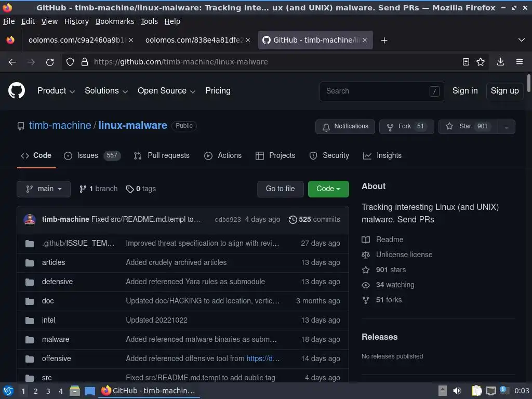This screenshot has height=399, width=532.
Task: Click the Readme book icon
Action: click(x=366, y=240)
